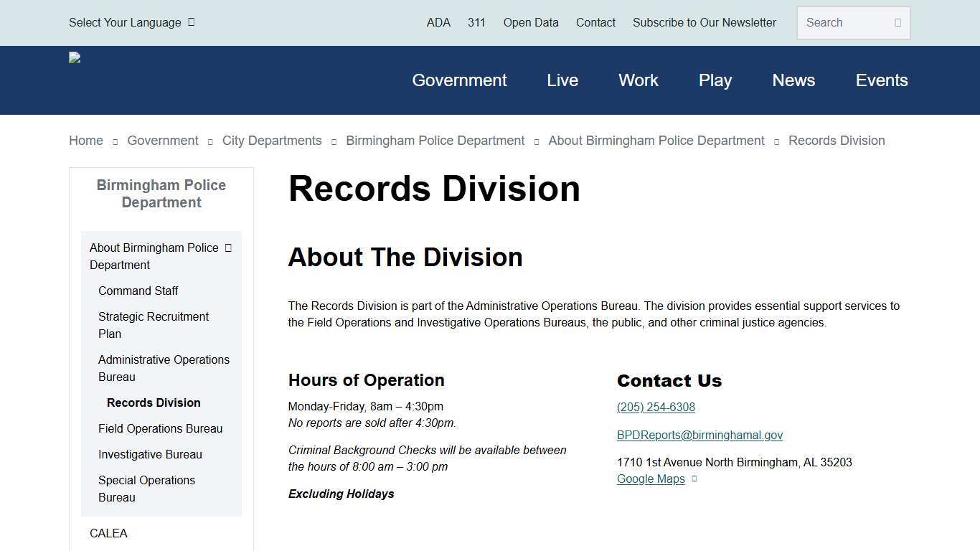Select the Live navigation item
Image resolution: width=980 pixels, height=551 pixels.
tap(562, 80)
